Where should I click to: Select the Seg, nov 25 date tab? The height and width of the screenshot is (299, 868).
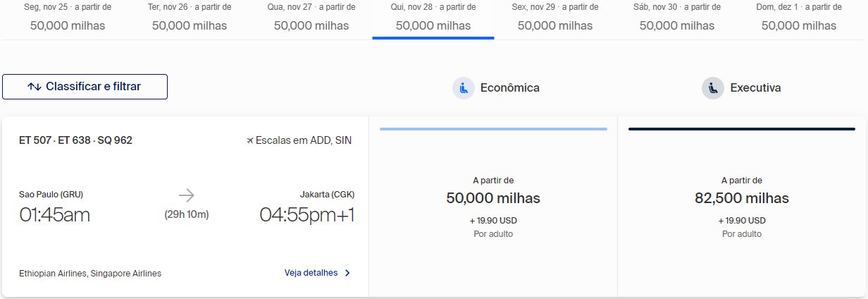(68, 18)
